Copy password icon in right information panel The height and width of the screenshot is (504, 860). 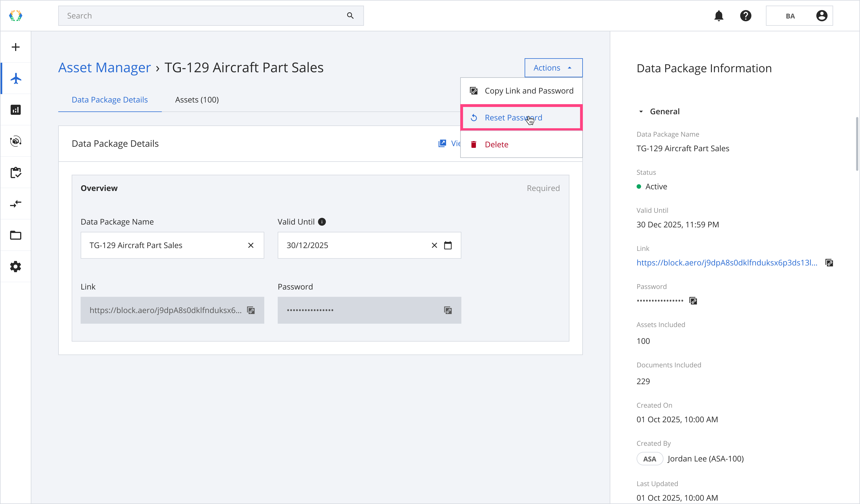pos(693,301)
